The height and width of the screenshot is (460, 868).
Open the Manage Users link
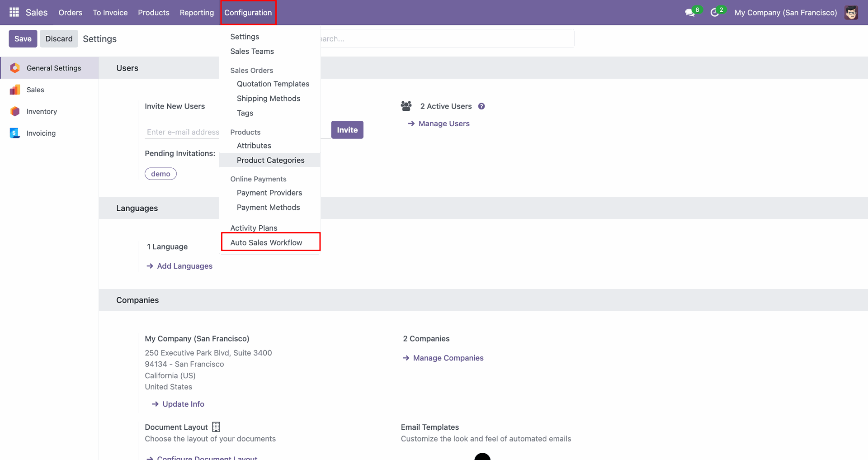coord(439,123)
